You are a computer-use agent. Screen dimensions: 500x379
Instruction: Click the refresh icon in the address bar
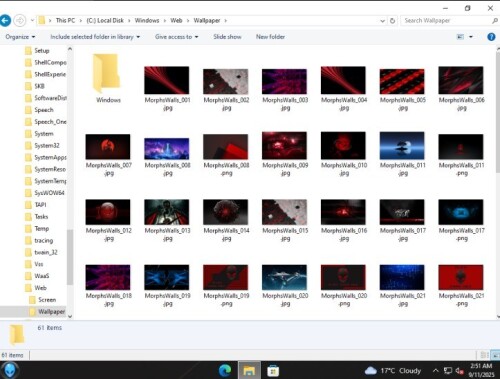(393, 21)
